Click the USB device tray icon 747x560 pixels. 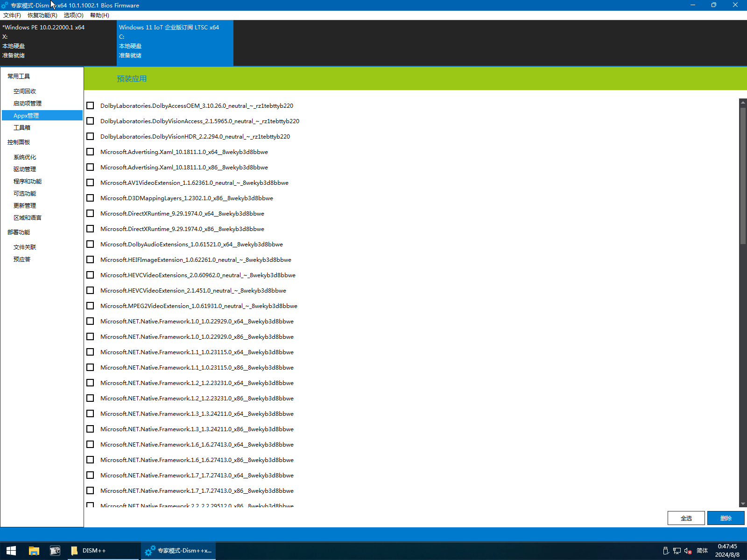(666, 551)
